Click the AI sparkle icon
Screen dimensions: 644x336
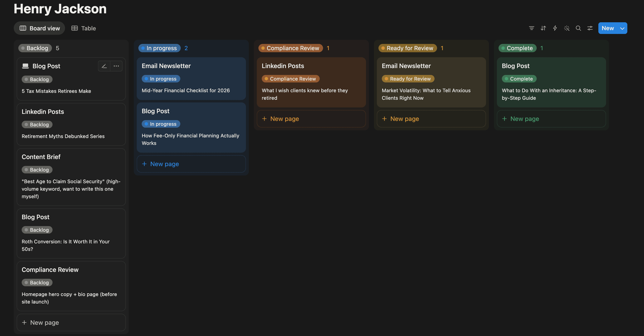pos(567,28)
